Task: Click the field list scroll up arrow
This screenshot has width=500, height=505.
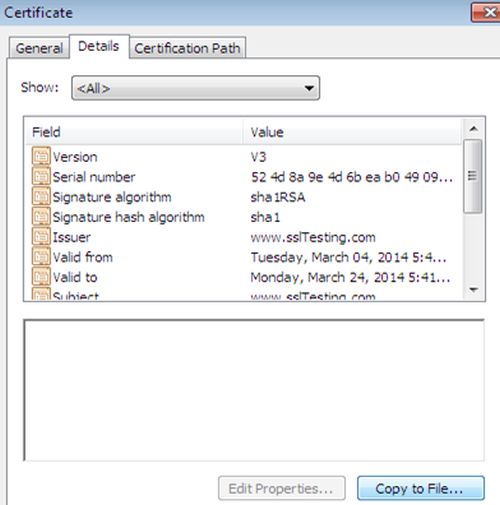Action: pos(473,129)
